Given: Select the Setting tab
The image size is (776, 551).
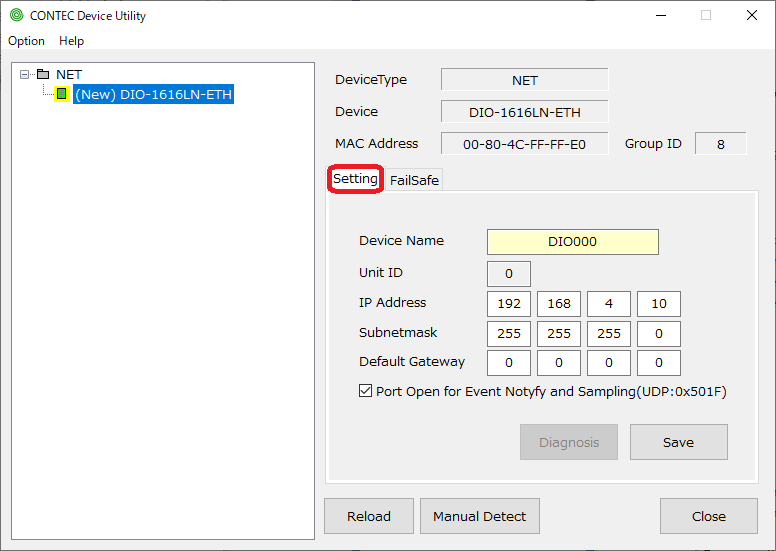Looking at the screenshot, I should click(x=355, y=179).
